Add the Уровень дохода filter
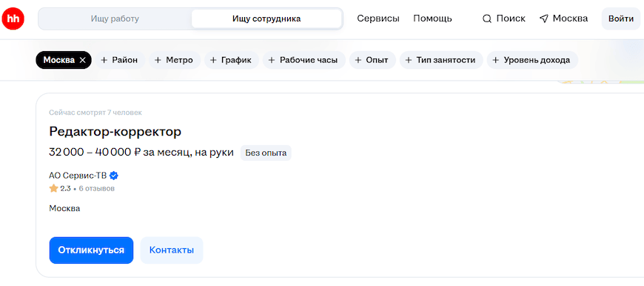This screenshot has width=644, height=286. pyautogui.click(x=532, y=61)
